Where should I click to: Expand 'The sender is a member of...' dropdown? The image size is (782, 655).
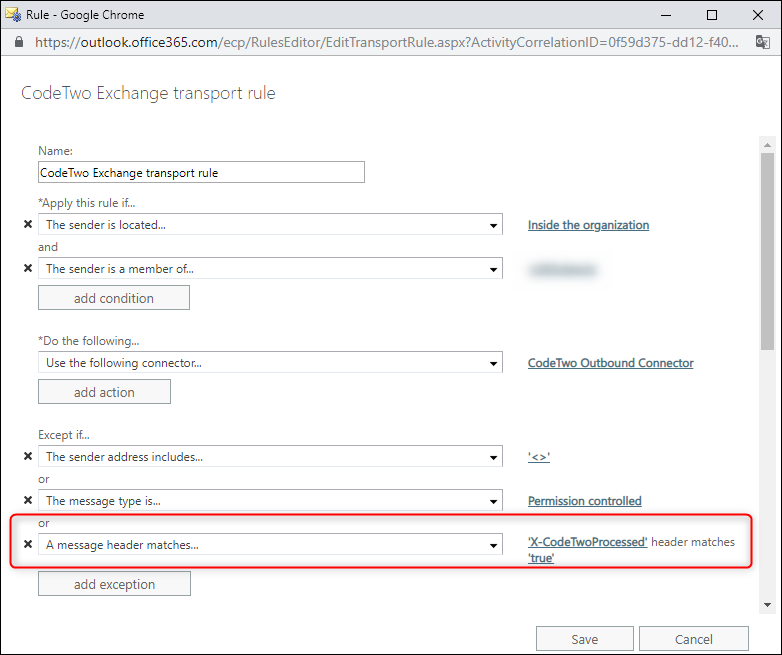270,268
